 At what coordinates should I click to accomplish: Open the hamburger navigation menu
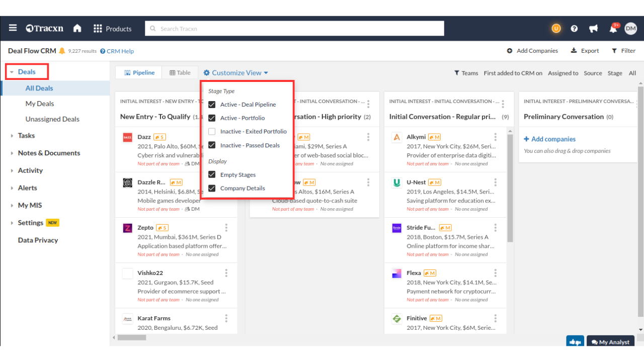point(13,29)
